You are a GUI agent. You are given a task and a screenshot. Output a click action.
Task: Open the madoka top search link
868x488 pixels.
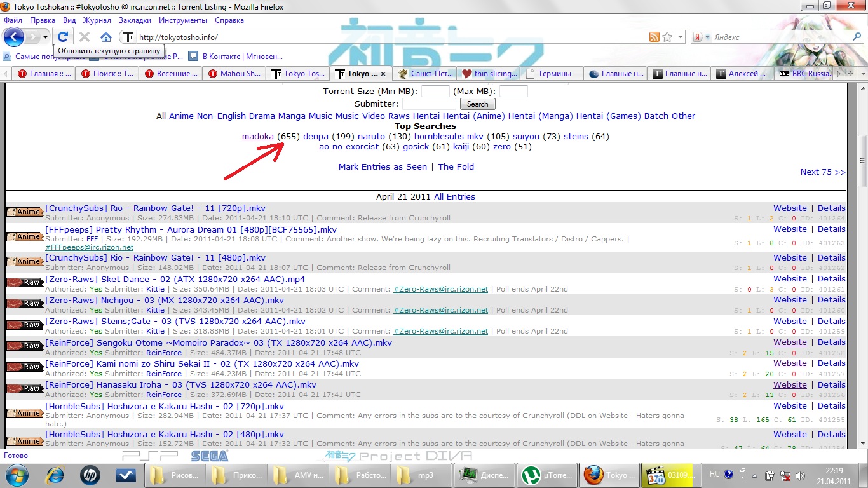click(258, 136)
